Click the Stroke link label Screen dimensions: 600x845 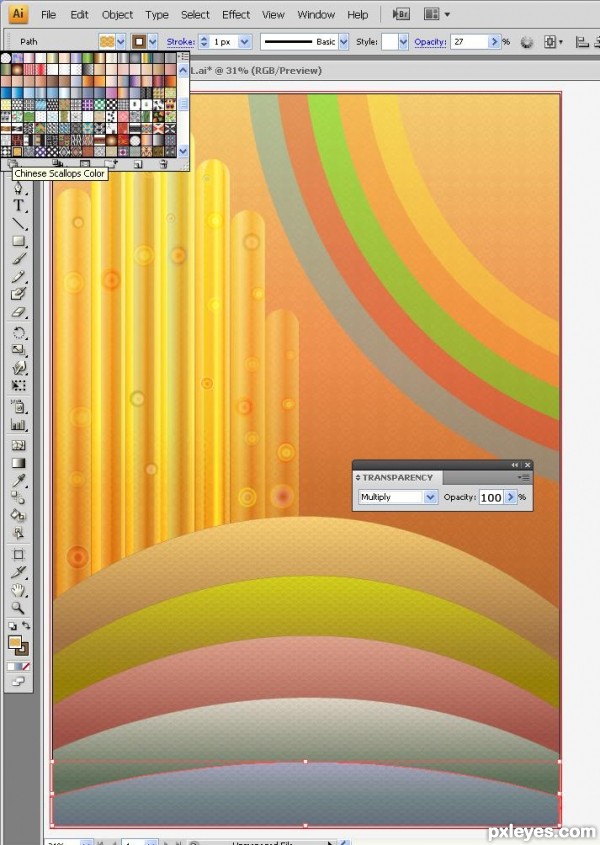pos(181,41)
